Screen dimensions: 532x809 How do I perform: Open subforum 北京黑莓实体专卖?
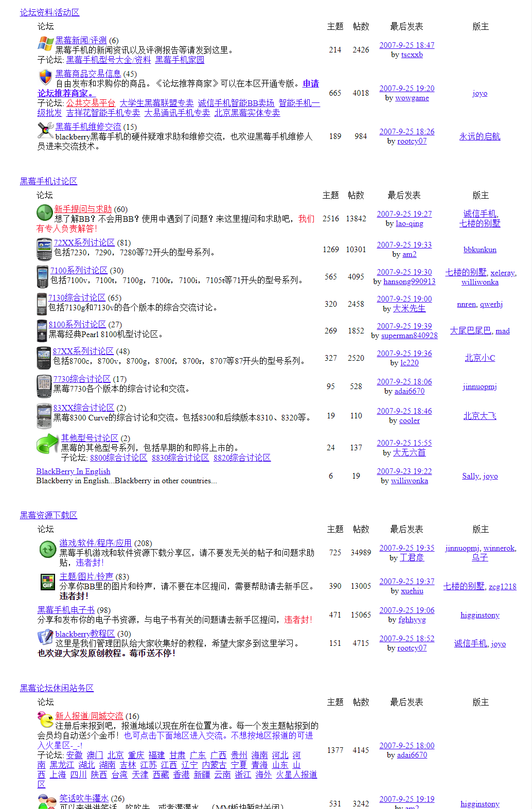click(247, 113)
